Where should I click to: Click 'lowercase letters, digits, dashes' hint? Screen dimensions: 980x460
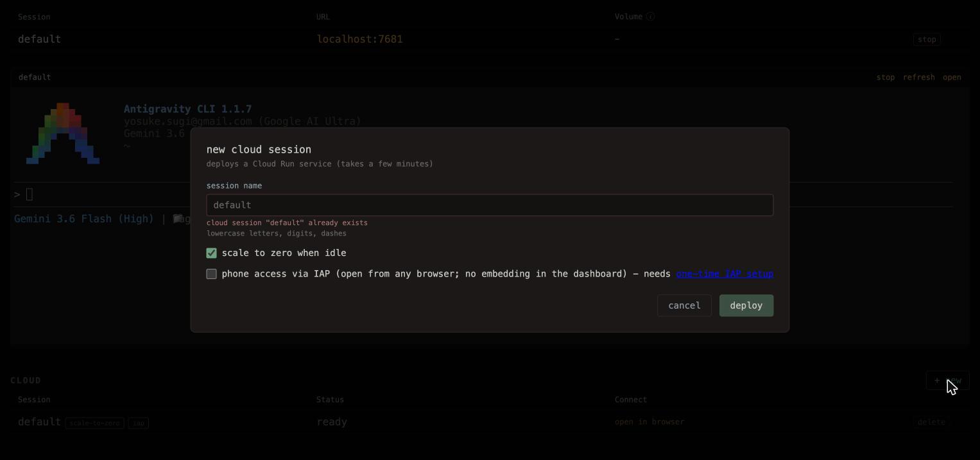pos(277,234)
